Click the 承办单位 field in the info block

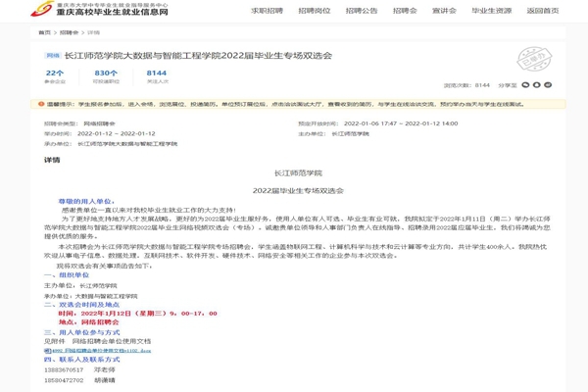[x=111, y=144]
